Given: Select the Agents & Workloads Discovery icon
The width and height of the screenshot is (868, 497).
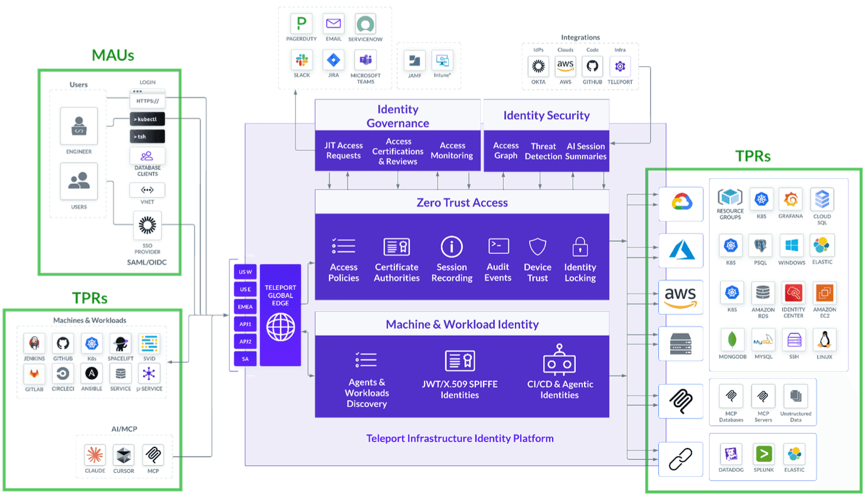Looking at the screenshot, I should (366, 359).
